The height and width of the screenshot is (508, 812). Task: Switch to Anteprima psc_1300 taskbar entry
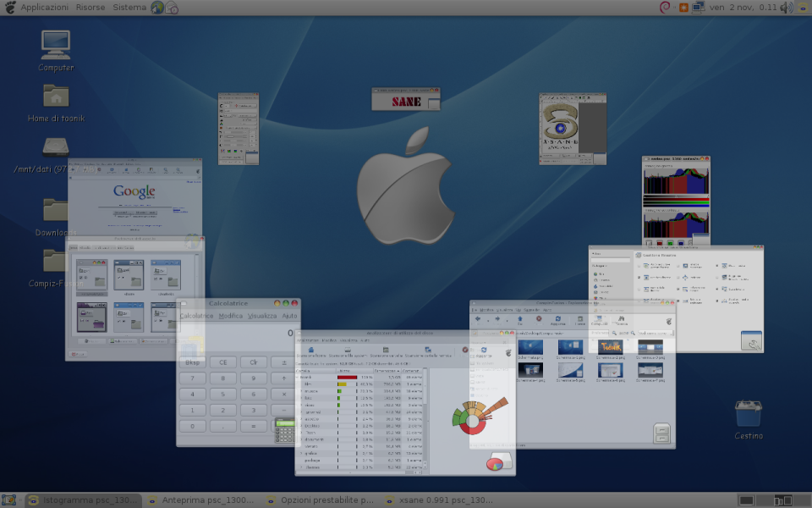pyautogui.click(x=202, y=500)
